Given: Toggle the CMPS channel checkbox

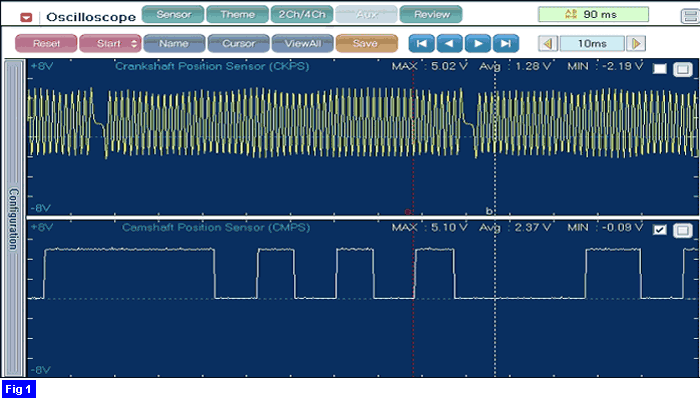Looking at the screenshot, I should click(659, 230).
